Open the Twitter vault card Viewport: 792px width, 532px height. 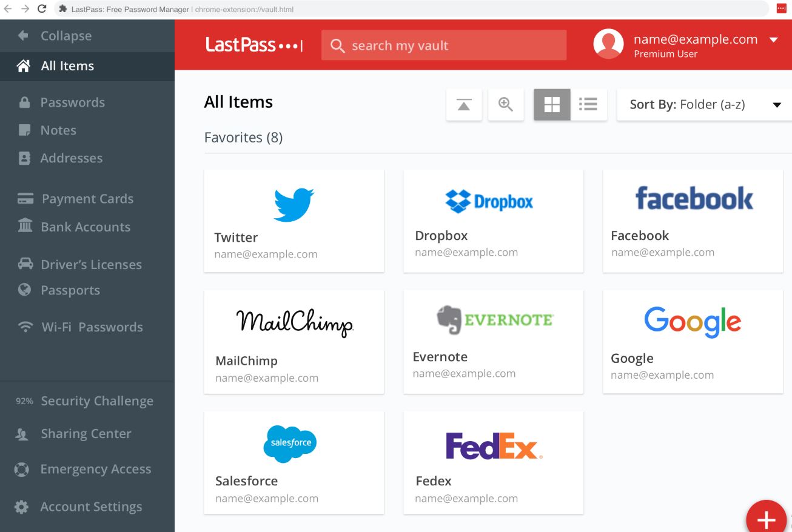[294, 221]
